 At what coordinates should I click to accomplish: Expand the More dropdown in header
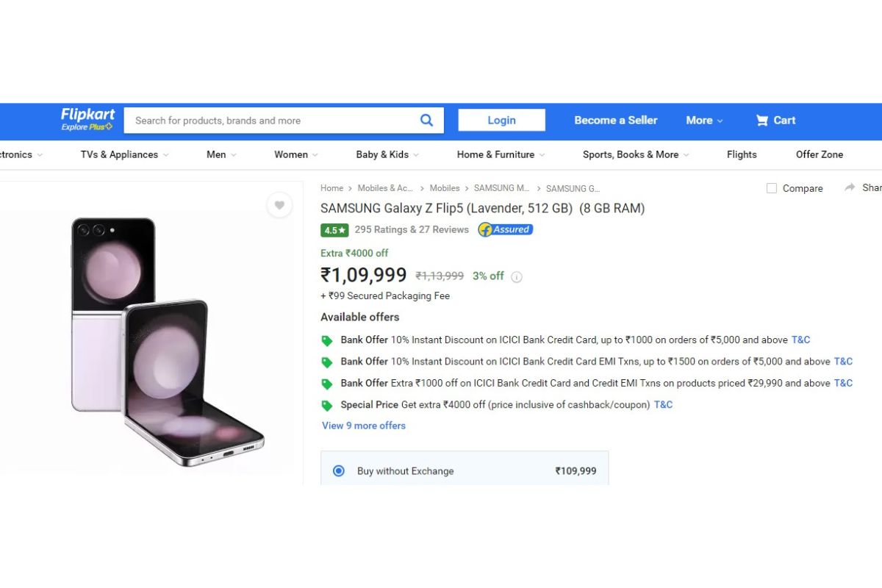coord(704,121)
